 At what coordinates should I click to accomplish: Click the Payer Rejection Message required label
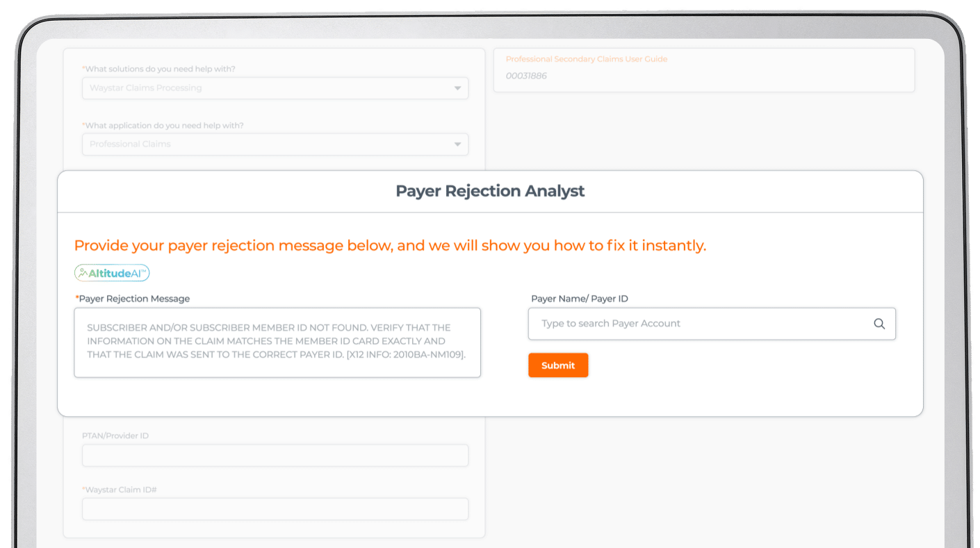(x=132, y=298)
